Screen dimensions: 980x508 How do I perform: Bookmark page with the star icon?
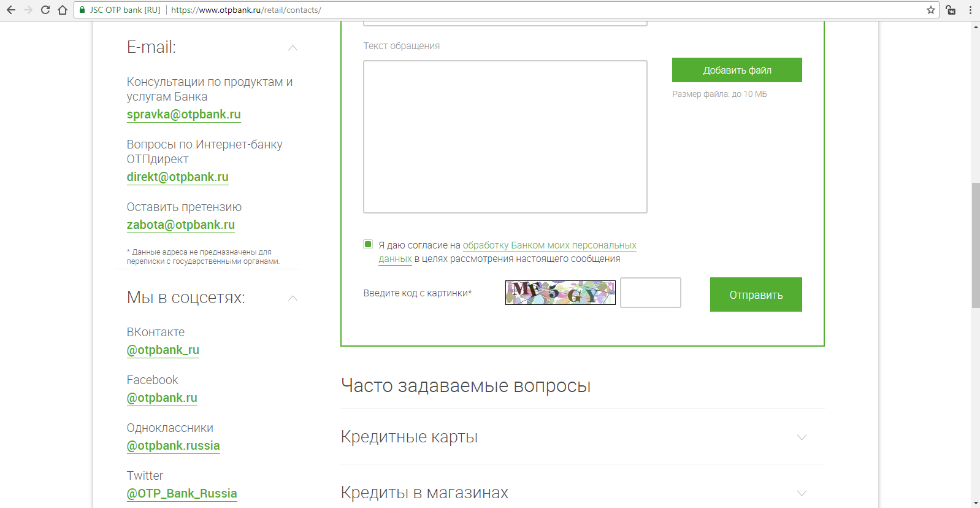[930, 10]
